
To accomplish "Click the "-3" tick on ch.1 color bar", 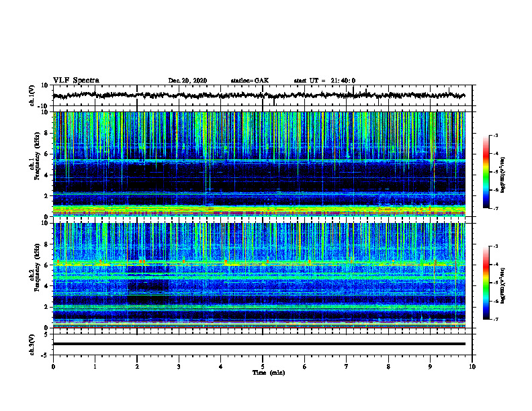I will pos(495,135).
